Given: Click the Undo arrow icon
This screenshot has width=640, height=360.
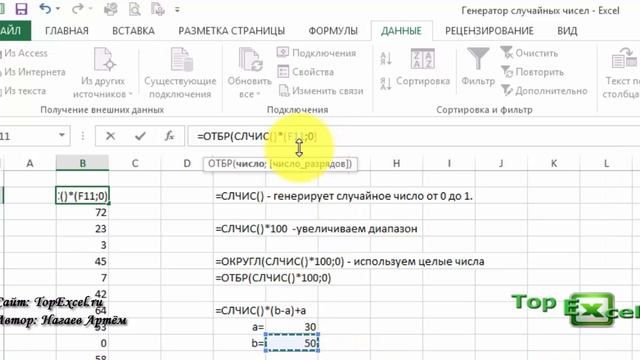Looking at the screenshot, I should click(x=45, y=9).
